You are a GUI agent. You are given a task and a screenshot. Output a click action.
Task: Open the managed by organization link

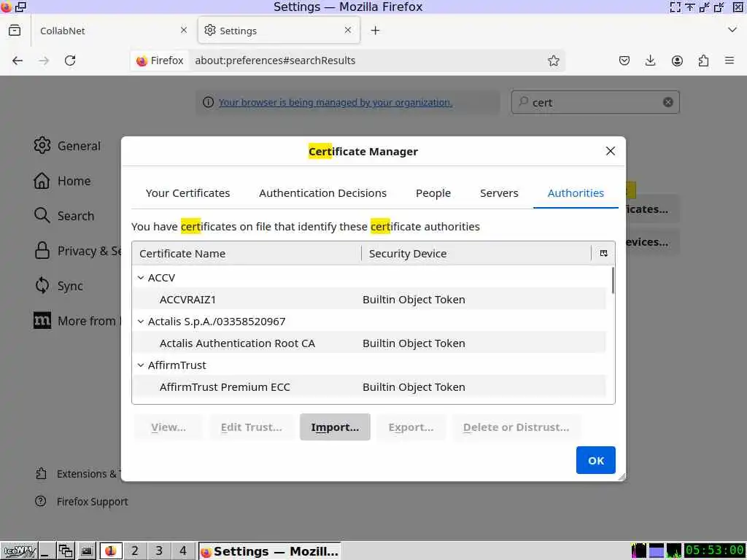click(x=335, y=102)
